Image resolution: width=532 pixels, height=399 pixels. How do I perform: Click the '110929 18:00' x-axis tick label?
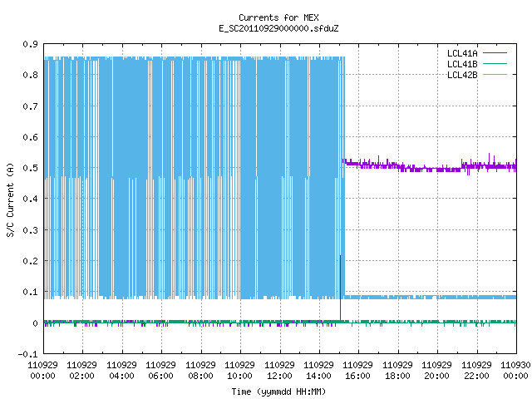(397, 371)
